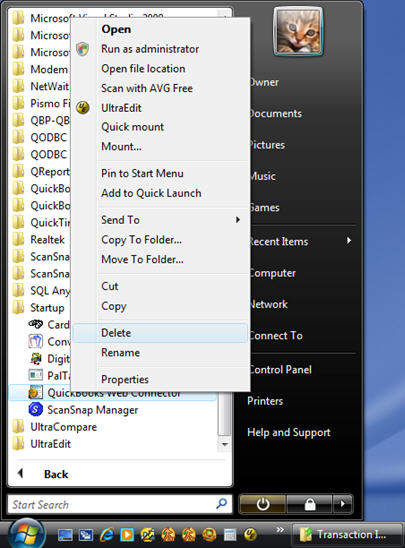Click the Conv startup program icon
The height and width of the screenshot is (548, 405).
tap(35, 341)
